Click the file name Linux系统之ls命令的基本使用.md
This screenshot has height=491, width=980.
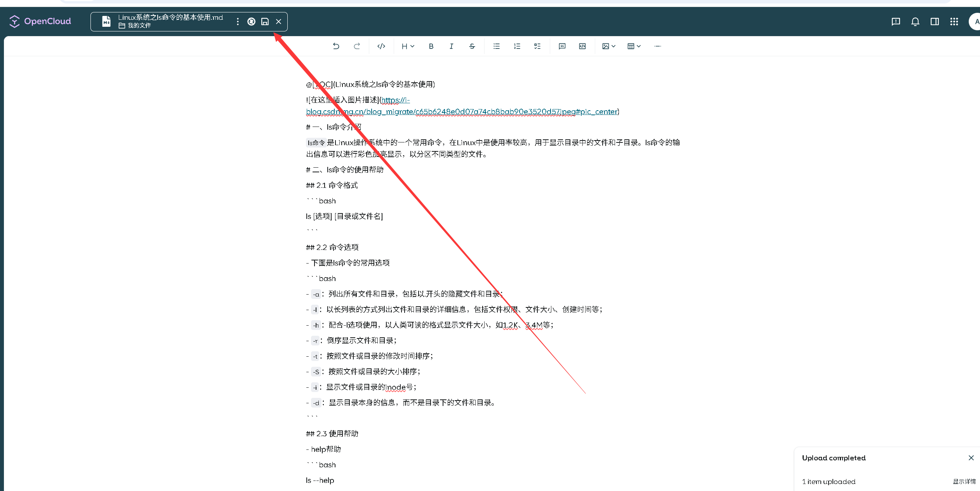coord(170,17)
